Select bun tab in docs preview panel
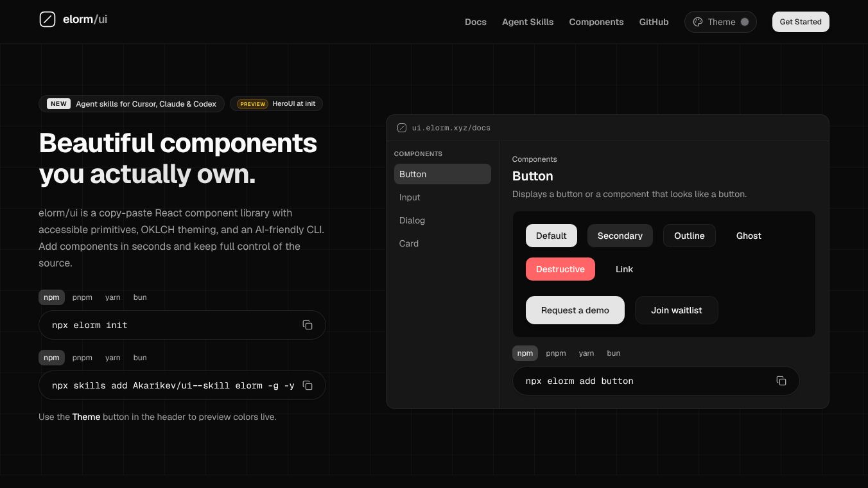This screenshot has height=488, width=868. click(614, 353)
